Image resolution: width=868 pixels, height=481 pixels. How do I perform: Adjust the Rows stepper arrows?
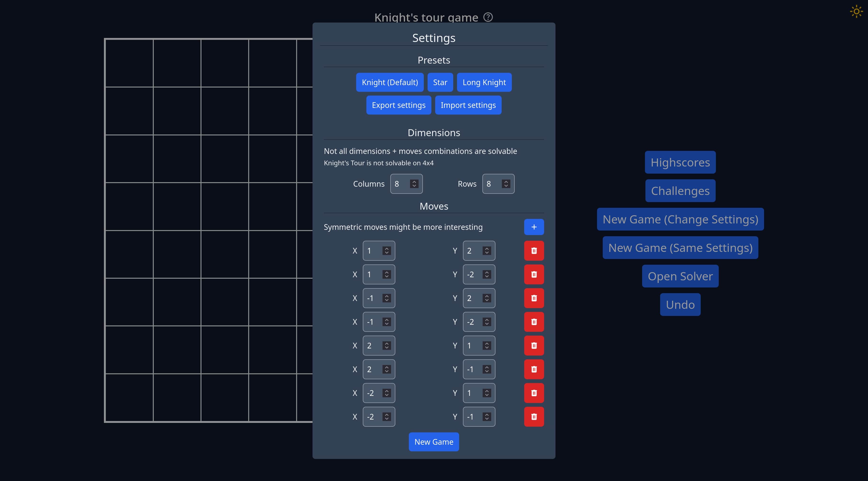(506, 184)
